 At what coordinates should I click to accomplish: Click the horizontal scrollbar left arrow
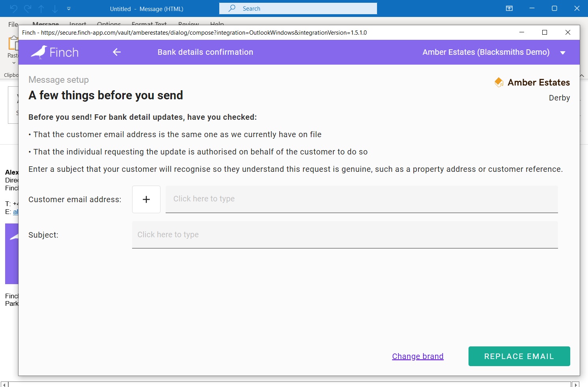4,384
